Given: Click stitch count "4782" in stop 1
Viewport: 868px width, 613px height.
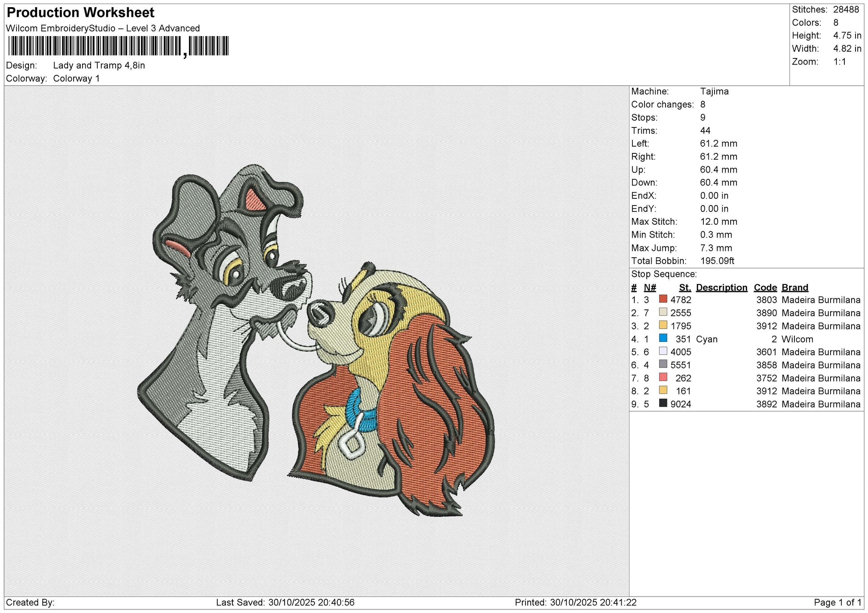Looking at the screenshot, I should tap(681, 300).
